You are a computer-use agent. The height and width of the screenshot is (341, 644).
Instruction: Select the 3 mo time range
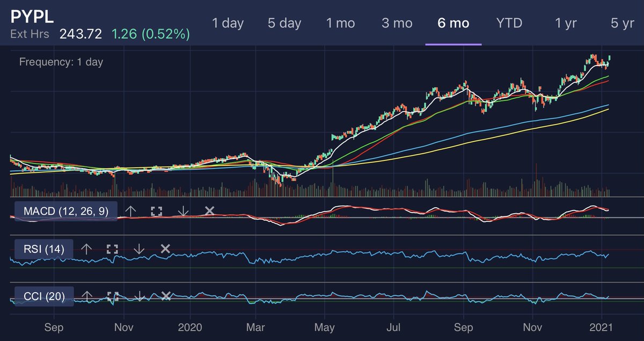tap(396, 23)
